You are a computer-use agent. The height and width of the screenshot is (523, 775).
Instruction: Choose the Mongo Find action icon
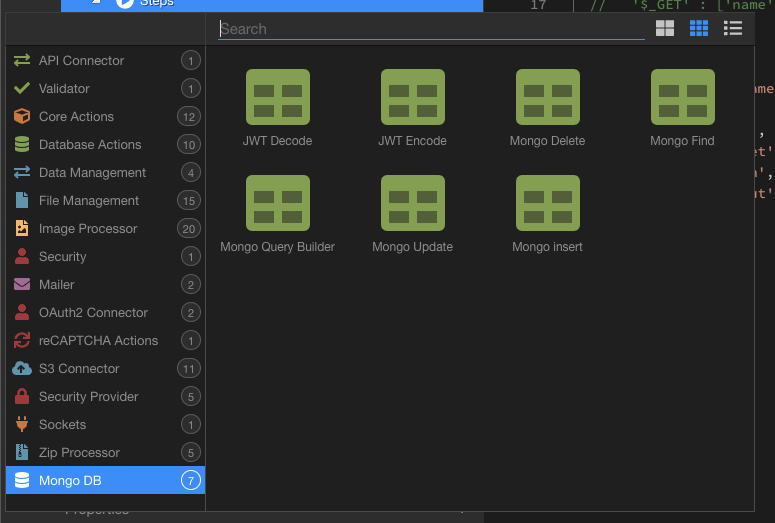click(x=683, y=97)
